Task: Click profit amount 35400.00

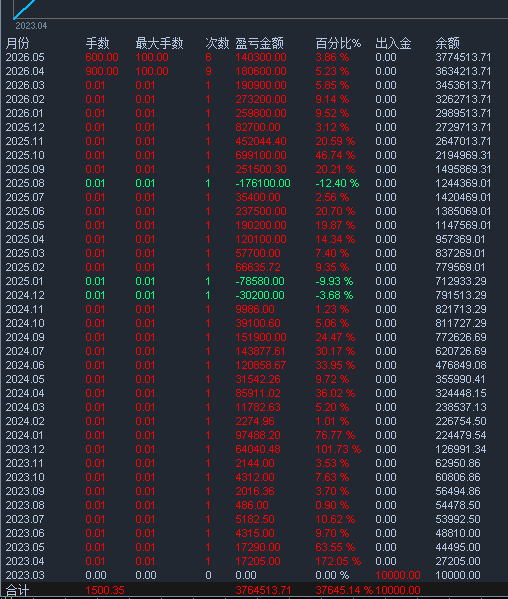Action: pos(258,198)
